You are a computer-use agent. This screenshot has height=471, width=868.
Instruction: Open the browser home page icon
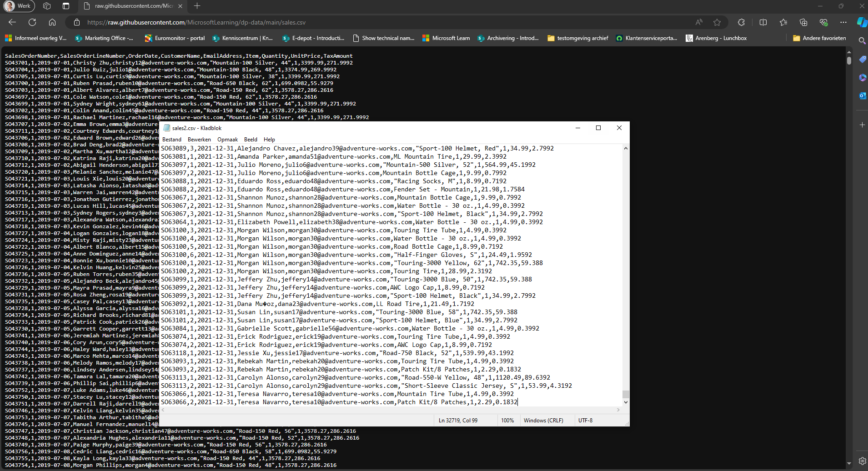[x=52, y=22]
